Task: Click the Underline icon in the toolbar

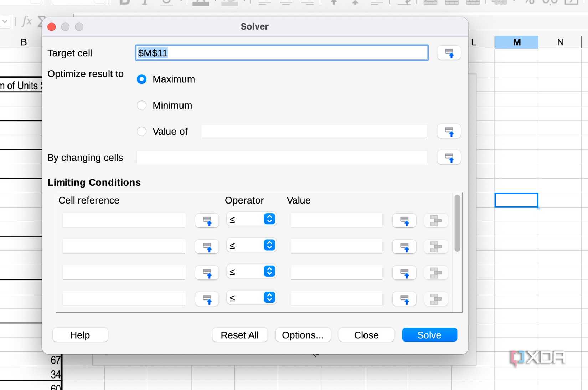Action: [x=167, y=2]
